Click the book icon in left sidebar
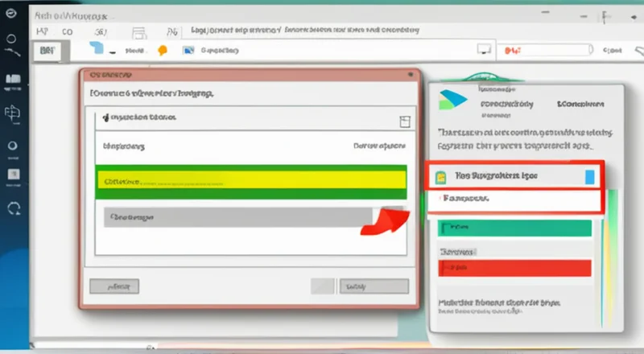This screenshot has height=354, width=644. 14,80
